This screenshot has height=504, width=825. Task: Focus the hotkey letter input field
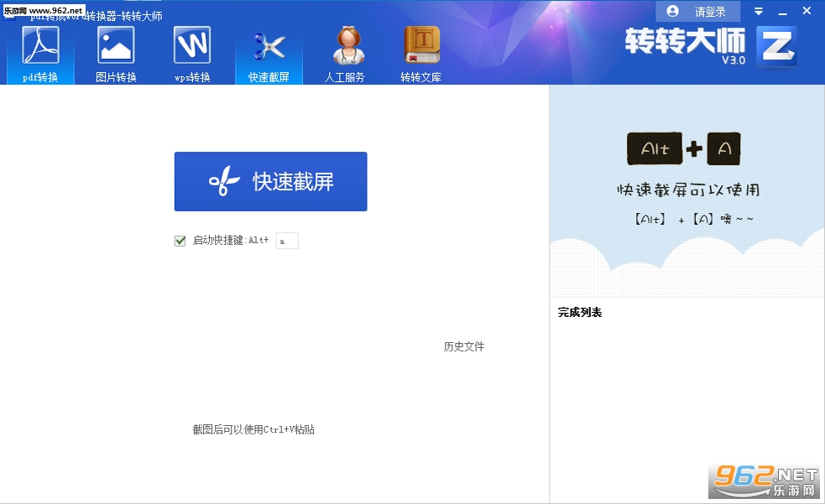(287, 241)
